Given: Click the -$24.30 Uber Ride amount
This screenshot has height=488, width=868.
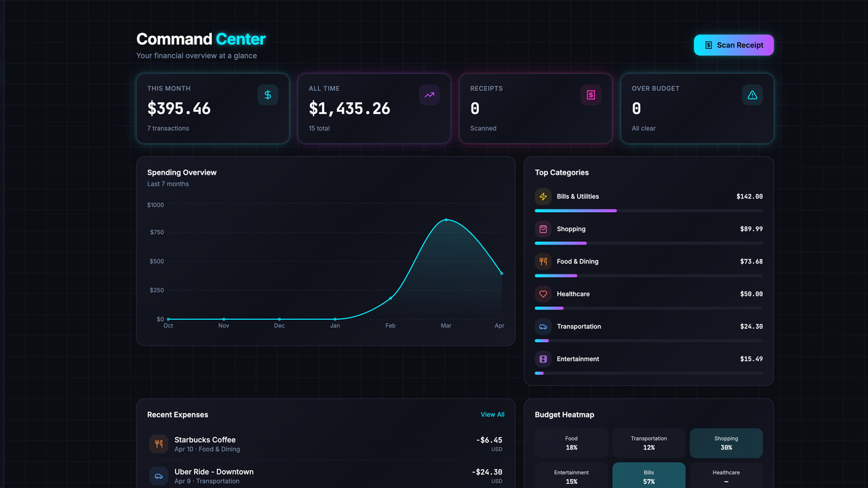Looking at the screenshot, I should 487,472.
